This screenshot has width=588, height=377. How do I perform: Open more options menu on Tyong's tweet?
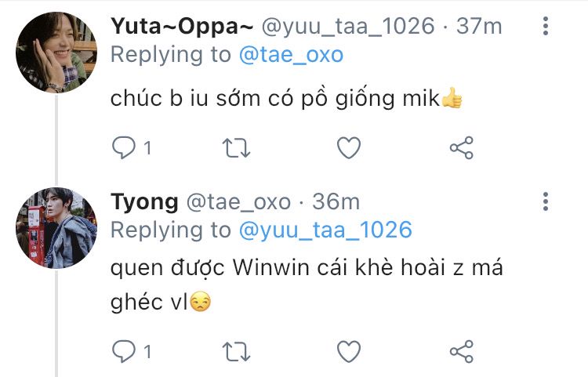[546, 204]
